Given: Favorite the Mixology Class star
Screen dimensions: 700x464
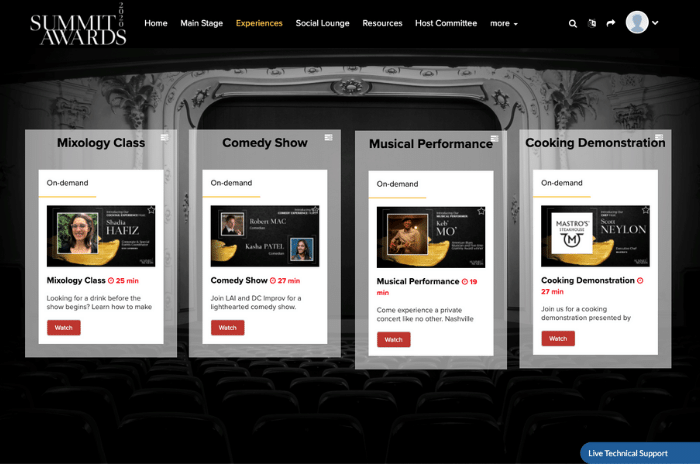Looking at the screenshot, I should tap(151, 210).
